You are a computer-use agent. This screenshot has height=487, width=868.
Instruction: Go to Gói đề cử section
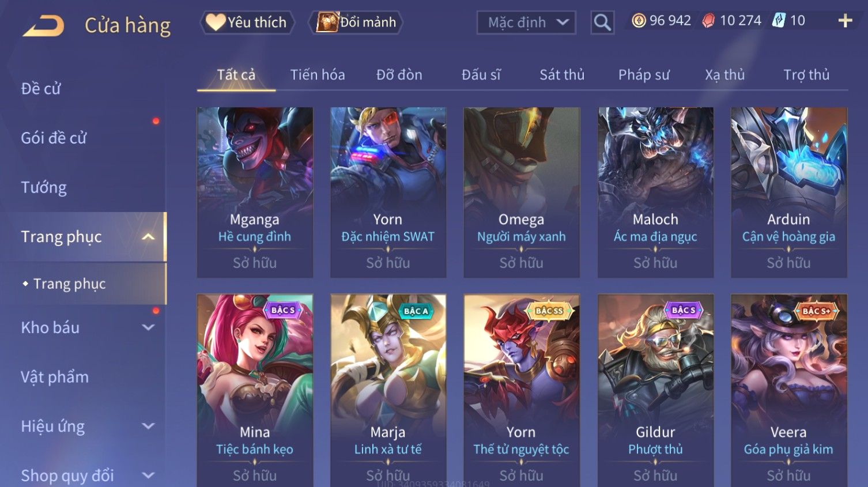54,138
